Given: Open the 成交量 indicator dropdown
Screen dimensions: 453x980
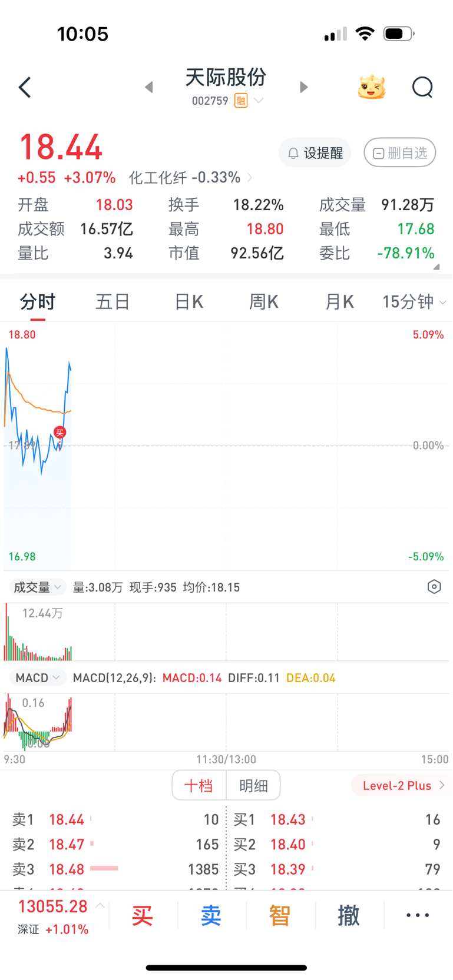Looking at the screenshot, I should [x=38, y=587].
